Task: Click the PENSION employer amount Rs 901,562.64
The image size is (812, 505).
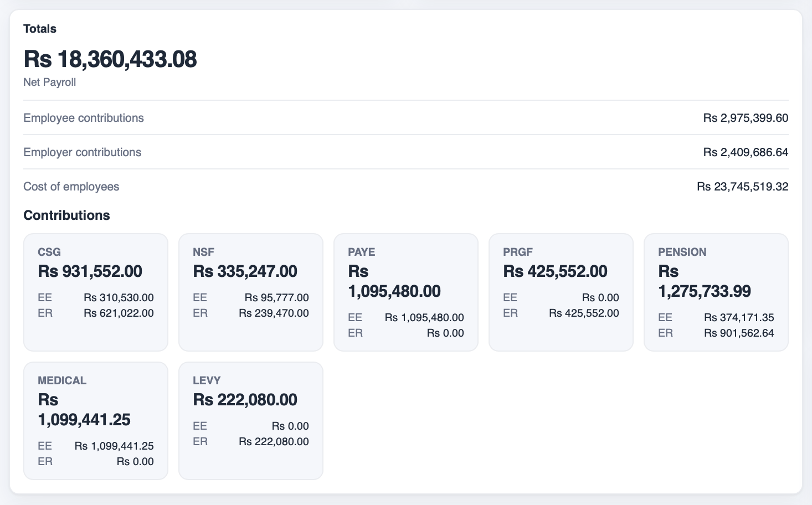Action: tap(739, 333)
